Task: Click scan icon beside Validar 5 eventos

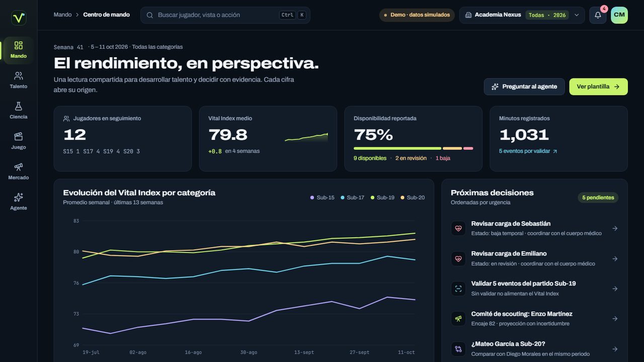Action: (x=458, y=289)
